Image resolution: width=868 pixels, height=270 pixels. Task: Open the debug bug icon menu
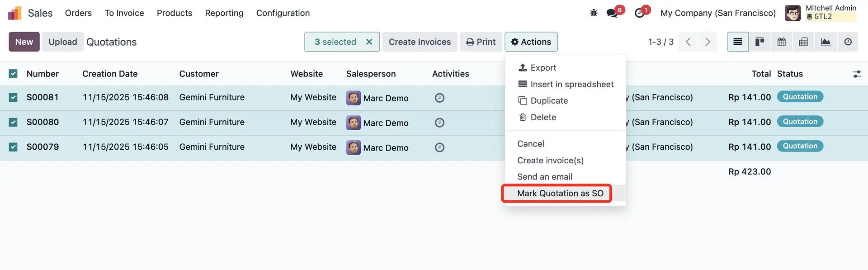594,13
